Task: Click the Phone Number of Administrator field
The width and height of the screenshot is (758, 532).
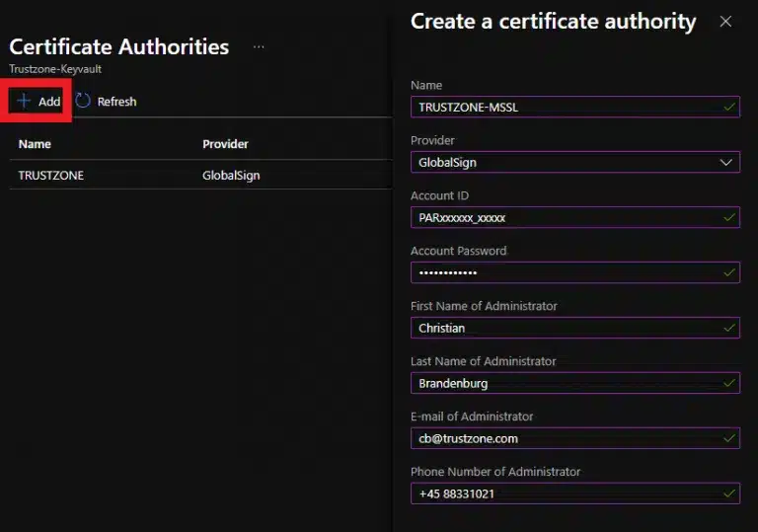Action: click(x=574, y=494)
